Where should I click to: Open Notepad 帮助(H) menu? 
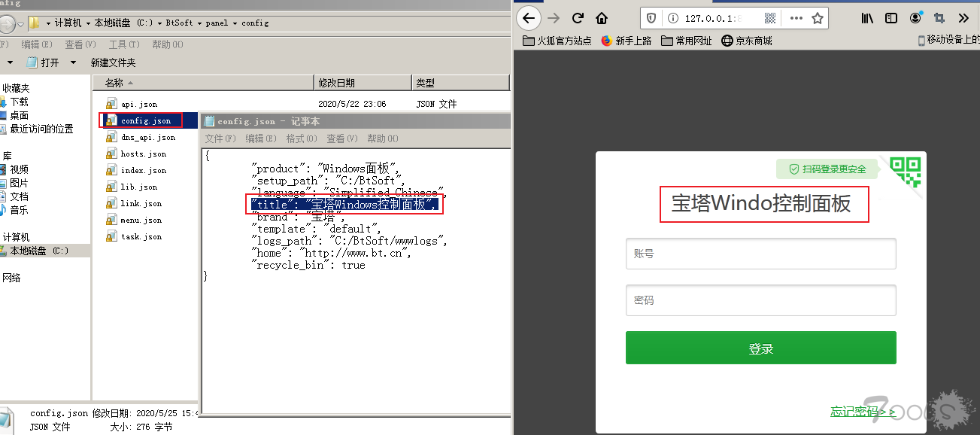[383, 138]
